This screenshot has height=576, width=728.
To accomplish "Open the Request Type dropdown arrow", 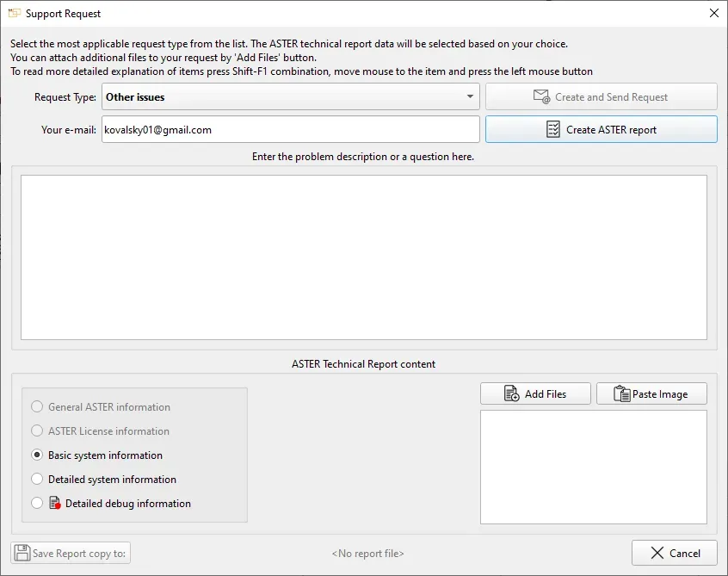I will [470, 97].
